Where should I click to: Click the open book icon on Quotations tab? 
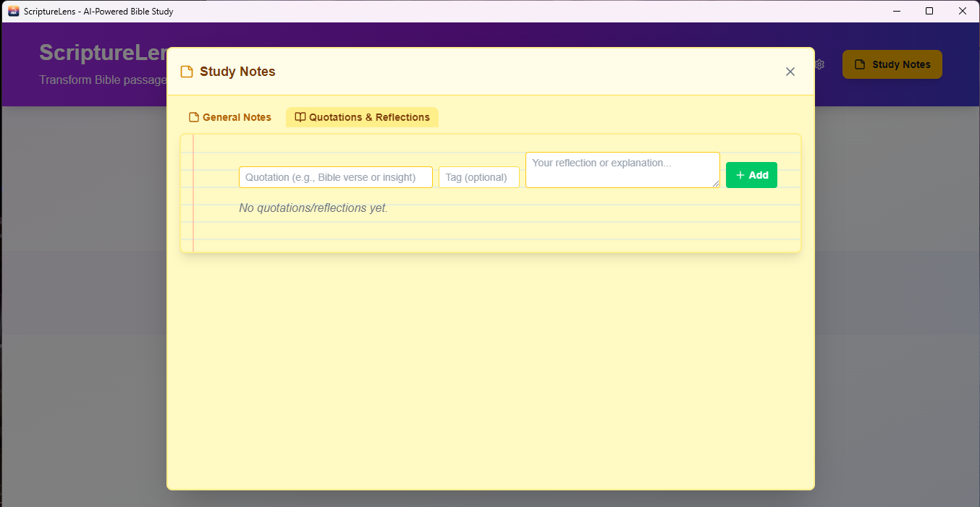(x=300, y=117)
